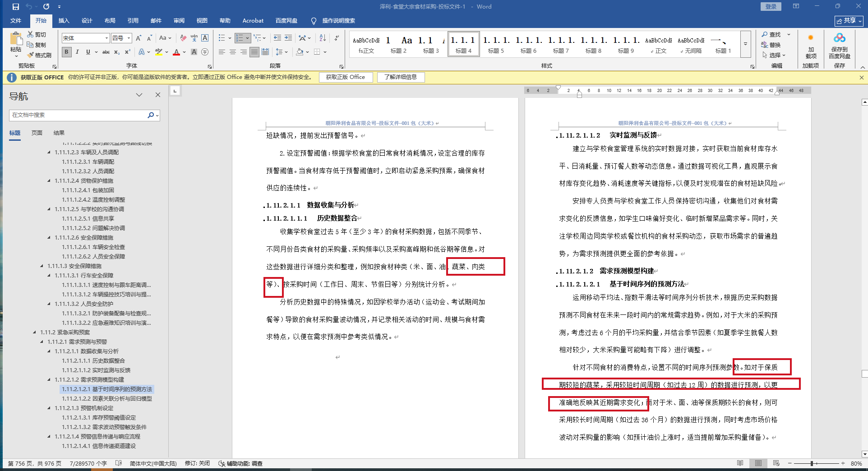This screenshot has height=471, width=868.
Task: Toggle bold formatting
Action: click(67, 52)
